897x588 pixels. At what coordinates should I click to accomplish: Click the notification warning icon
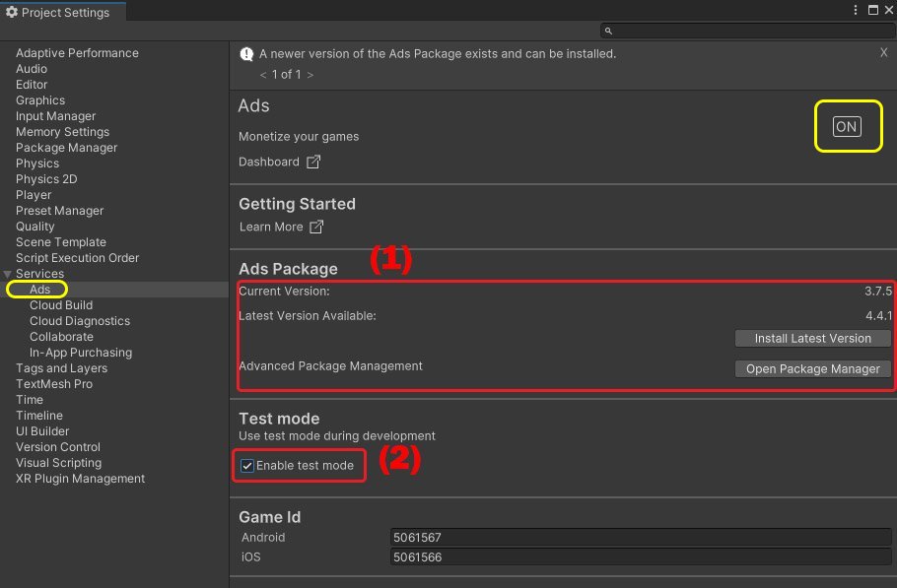point(246,54)
